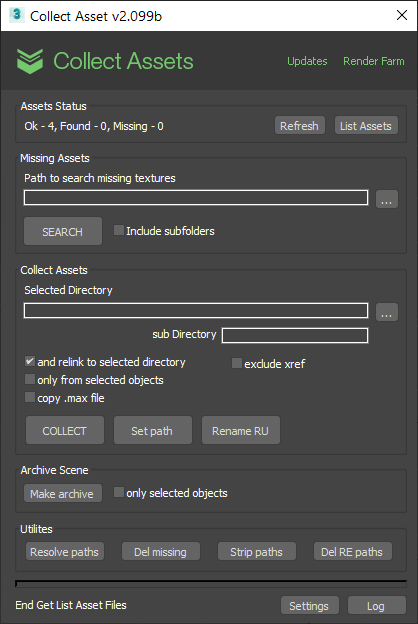Open the Render Farm link
The image size is (418, 624).
coord(373,61)
